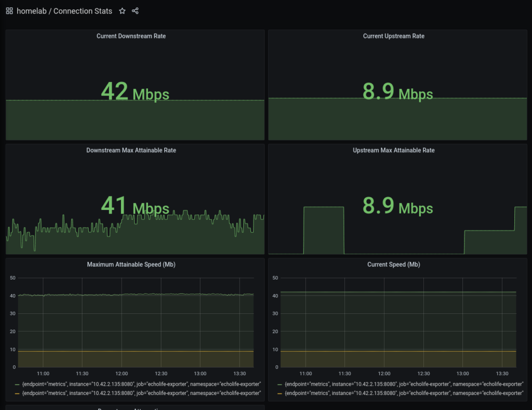Toggle yellow series in Maximum Attainable Speed legend

click(x=141, y=393)
